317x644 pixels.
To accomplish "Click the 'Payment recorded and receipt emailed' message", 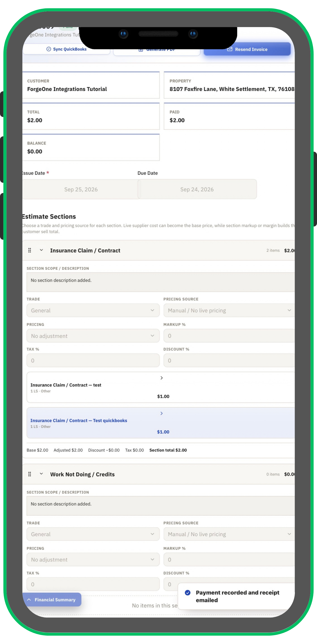I will tap(237, 596).
